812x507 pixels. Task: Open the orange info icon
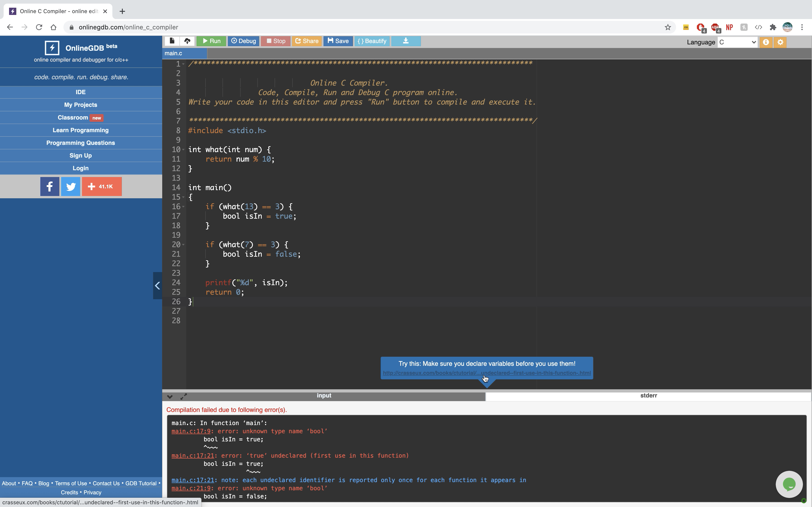click(x=766, y=42)
